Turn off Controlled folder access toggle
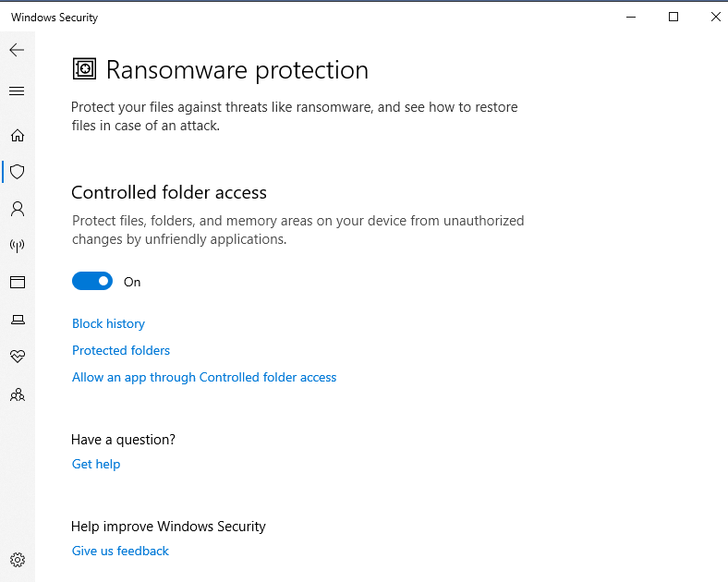Viewport: 728px width, 582px height. point(92,281)
